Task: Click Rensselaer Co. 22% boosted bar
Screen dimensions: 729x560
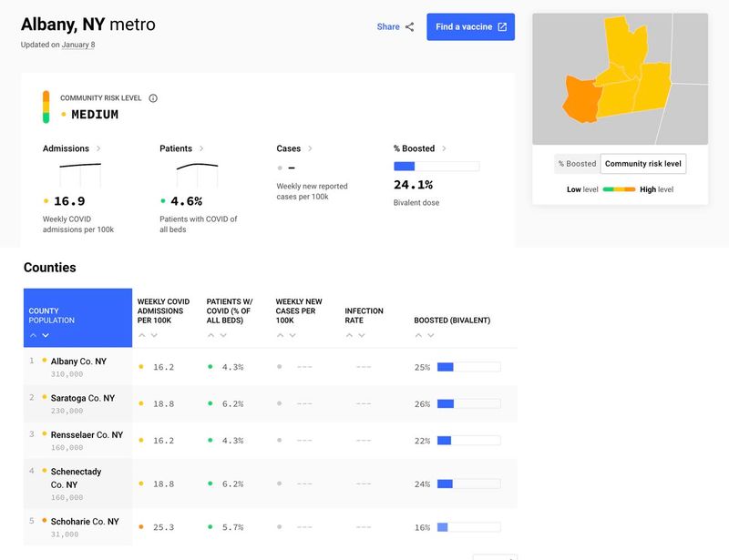Action: coord(468,441)
